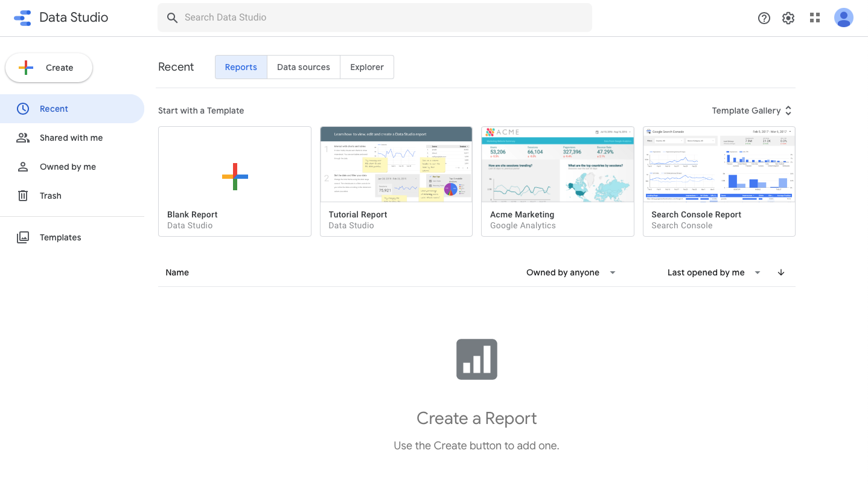Open the help question mark icon
Image resolution: width=868 pixels, height=488 pixels.
764,18
